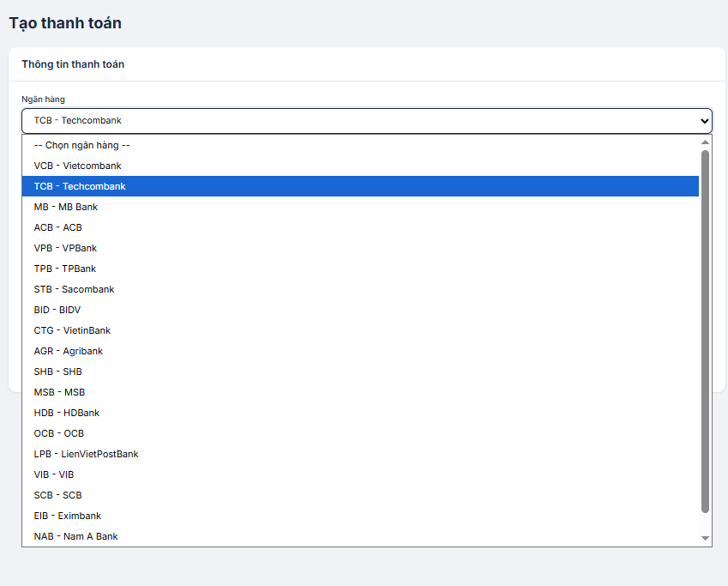Viewport: 728px width, 586px height.
Task: Select TPB - TPBank from list
Action: pos(65,269)
